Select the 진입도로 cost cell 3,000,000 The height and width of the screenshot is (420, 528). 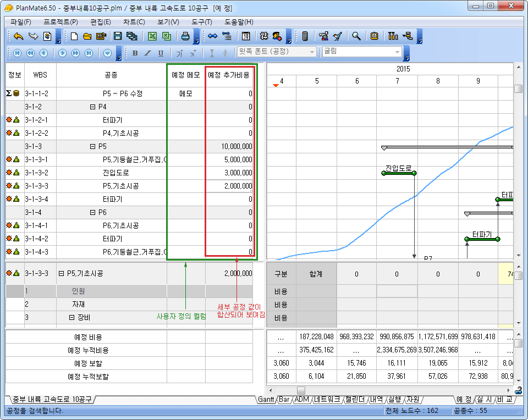[229, 173]
